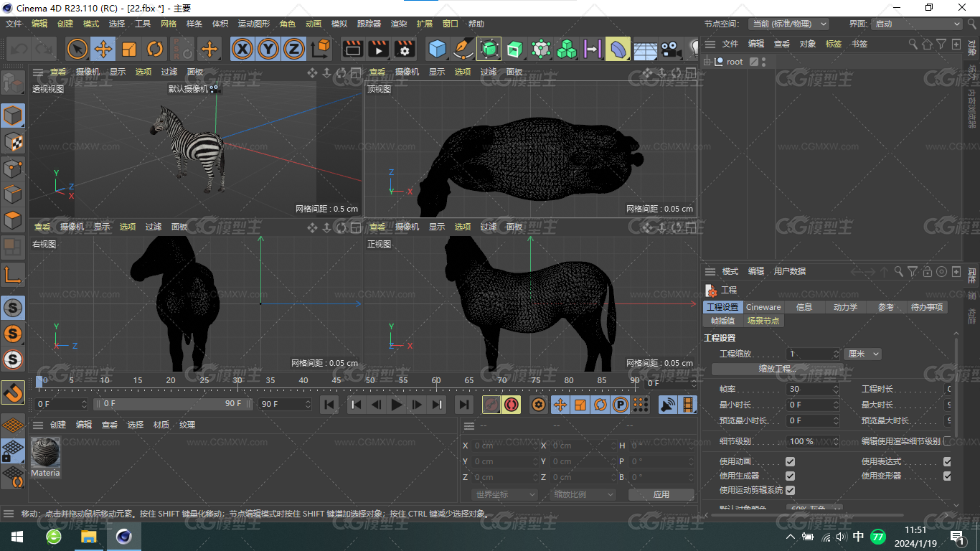980x551 pixels.
Task: Open the 缩放比例 dropdown
Action: pyautogui.click(x=583, y=494)
